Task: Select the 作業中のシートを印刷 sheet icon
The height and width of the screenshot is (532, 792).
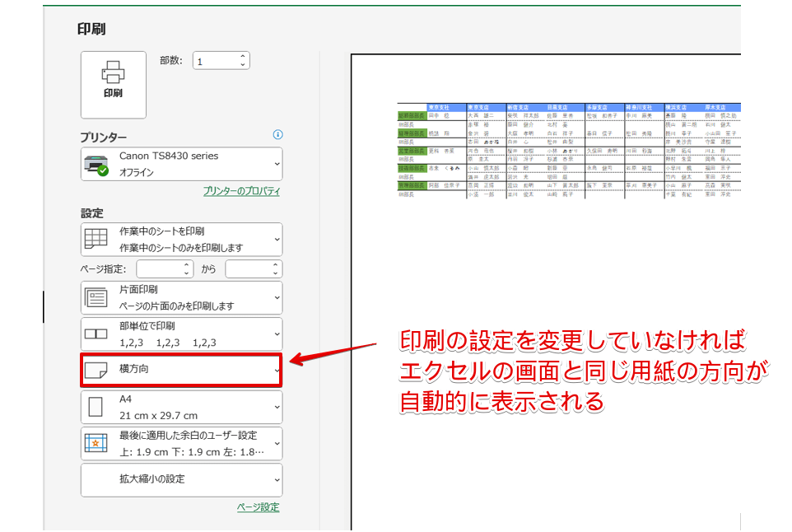Action: 97,238
